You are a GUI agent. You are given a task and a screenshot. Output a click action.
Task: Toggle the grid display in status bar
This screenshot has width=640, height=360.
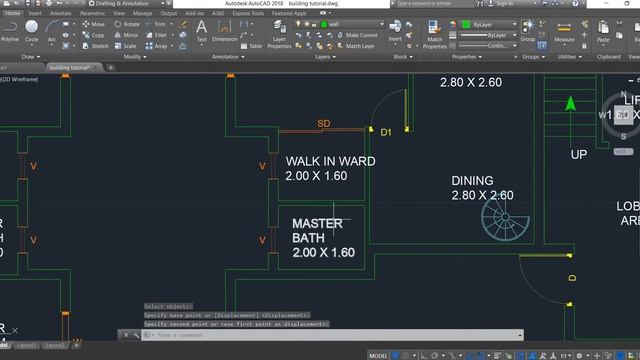tap(395, 356)
